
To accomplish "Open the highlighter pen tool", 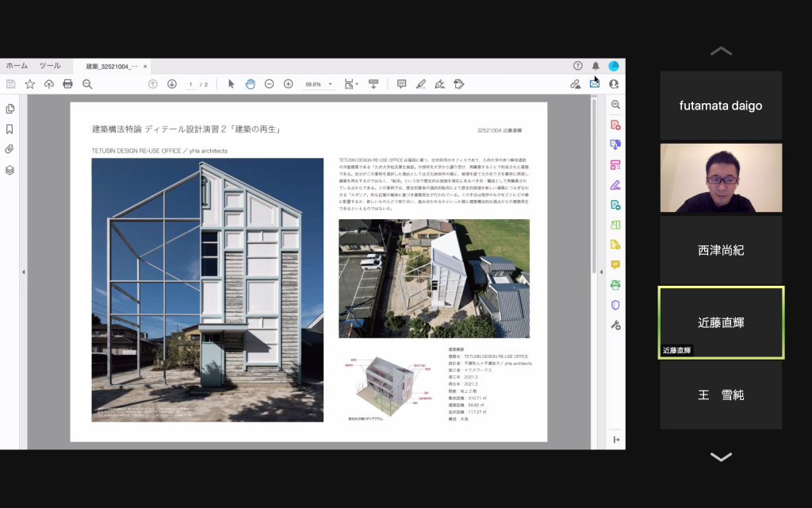I will point(420,84).
